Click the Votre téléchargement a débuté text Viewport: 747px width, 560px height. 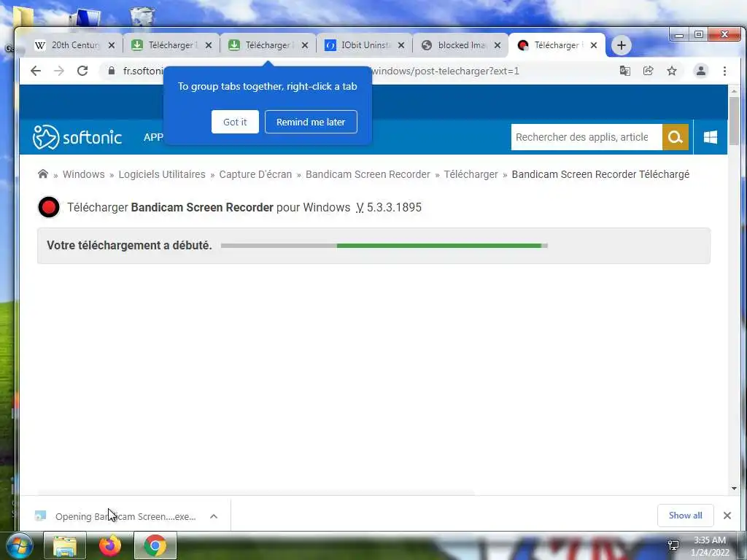(x=129, y=245)
